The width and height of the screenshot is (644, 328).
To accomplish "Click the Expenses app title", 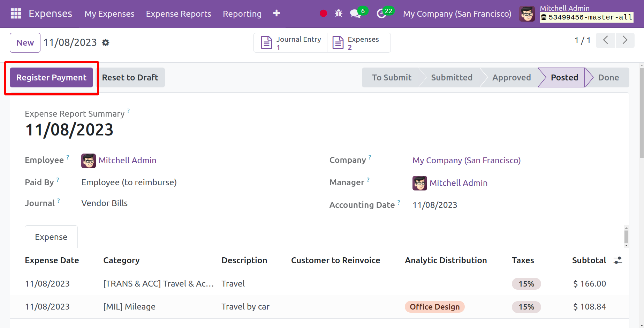I will [x=51, y=14].
